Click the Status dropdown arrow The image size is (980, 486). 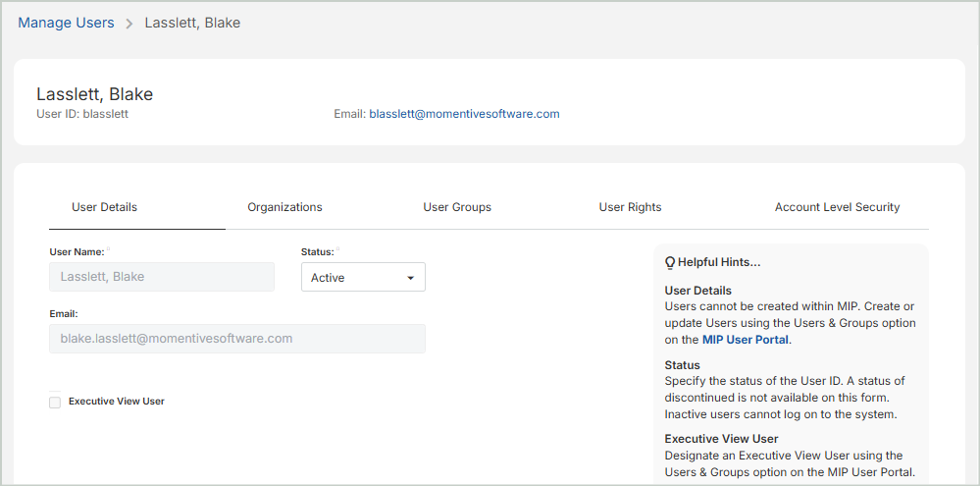(410, 278)
